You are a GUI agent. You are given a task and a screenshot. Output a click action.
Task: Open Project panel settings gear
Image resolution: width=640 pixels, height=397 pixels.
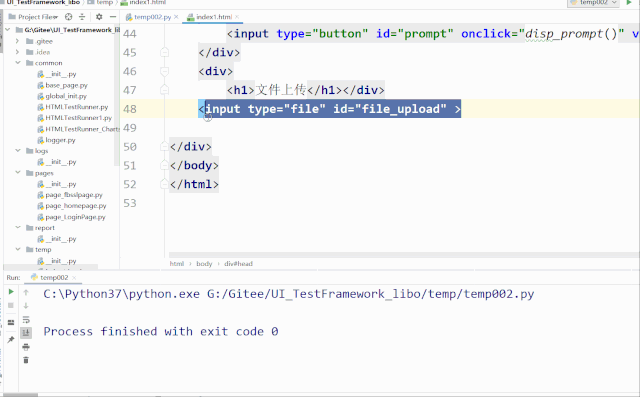point(99,17)
